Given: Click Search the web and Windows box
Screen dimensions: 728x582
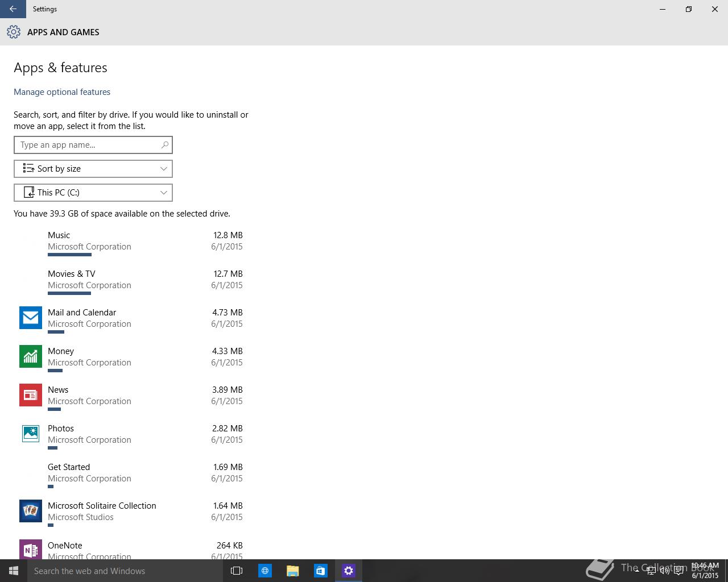Looking at the screenshot, I should (x=125, y=571).
